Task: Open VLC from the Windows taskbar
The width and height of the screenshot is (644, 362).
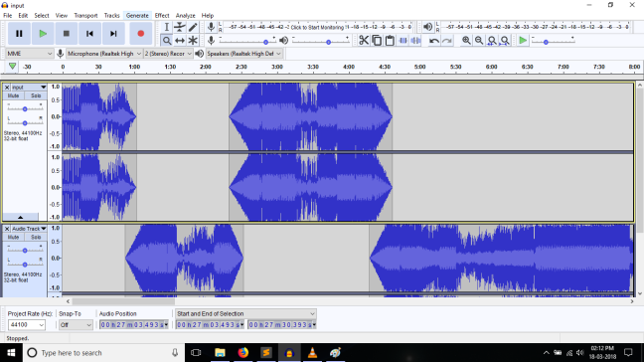Action: [312, 352]
